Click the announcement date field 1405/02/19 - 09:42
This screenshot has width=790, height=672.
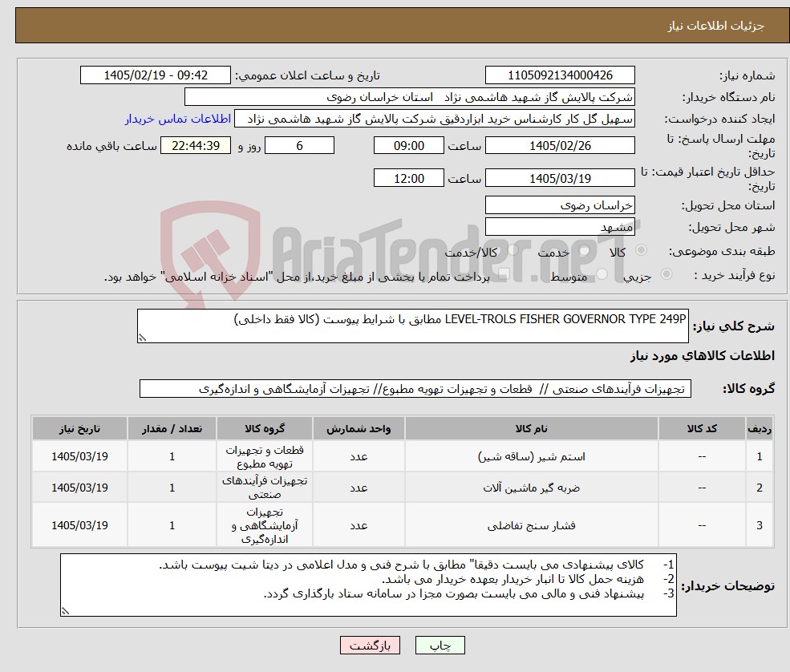155,75
